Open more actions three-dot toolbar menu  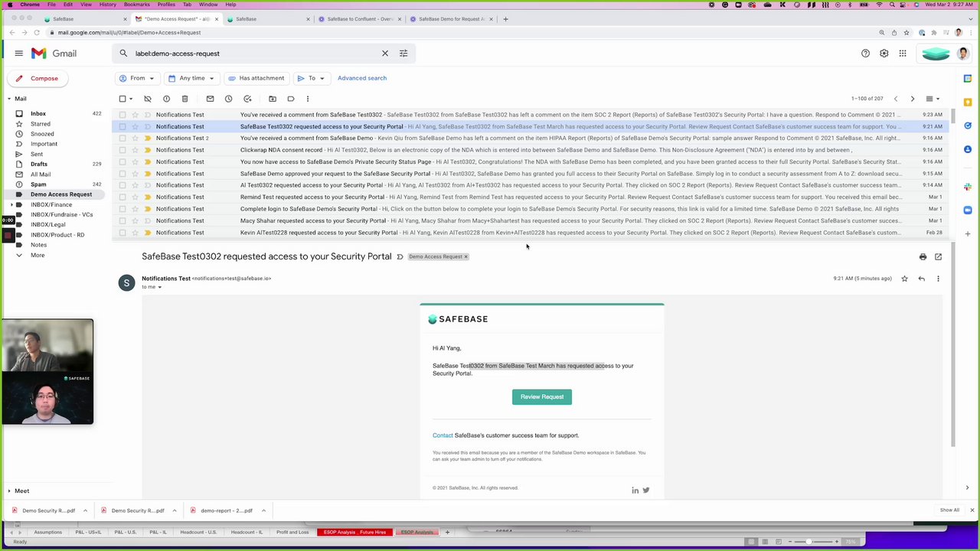coord(308,99)
